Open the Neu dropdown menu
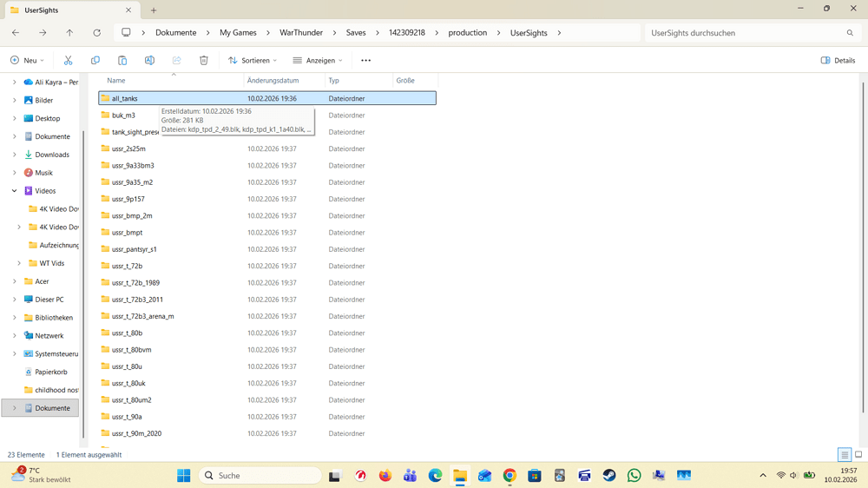868x488 pixels. tap(27, 61)
